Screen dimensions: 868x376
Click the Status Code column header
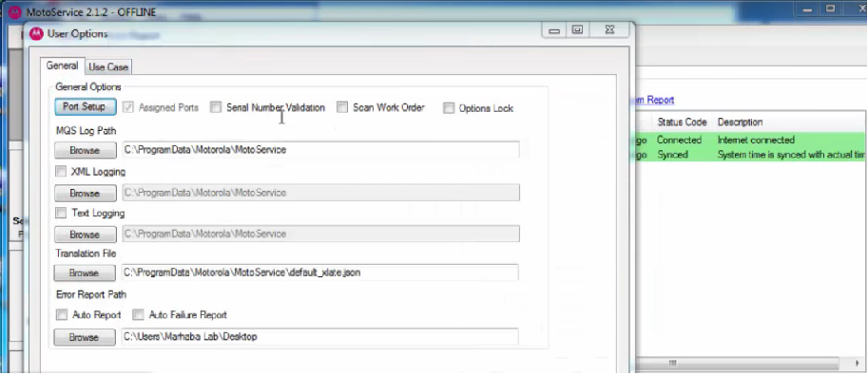click(x=682, y=122)
